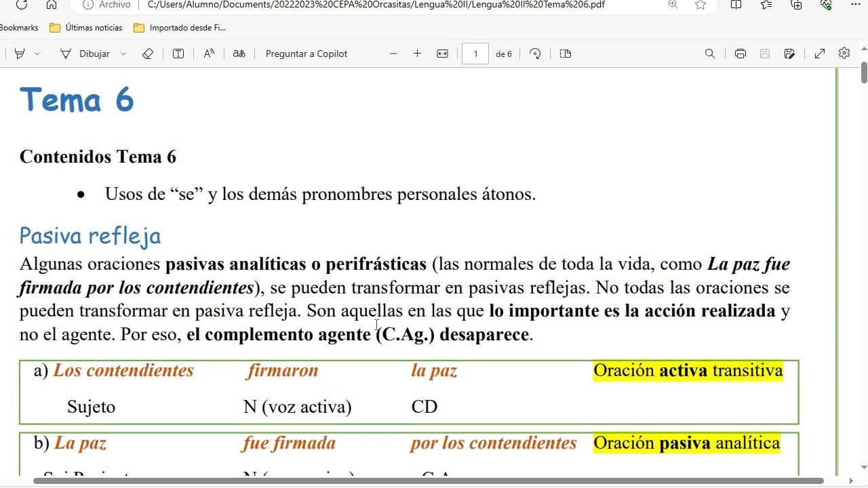Select the eraser tool

pos(148,54)
